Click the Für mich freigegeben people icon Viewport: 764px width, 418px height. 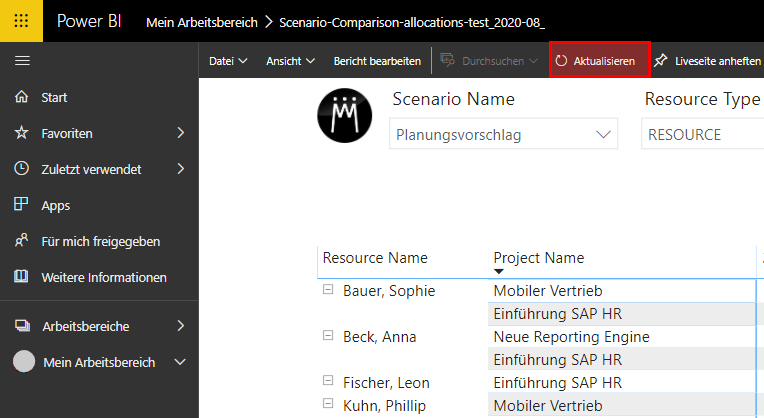(21, 240)
